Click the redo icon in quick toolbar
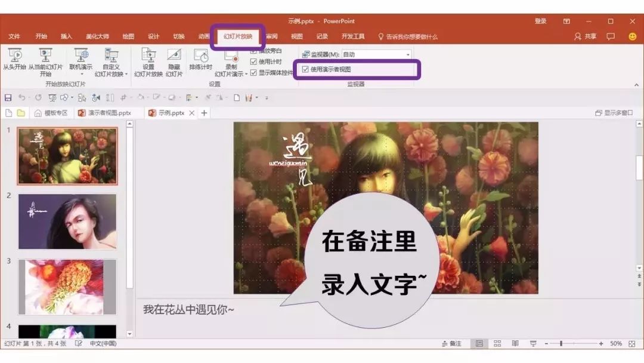Image resolution: width=644 pixels, height=363 pixels. point(38,97)
